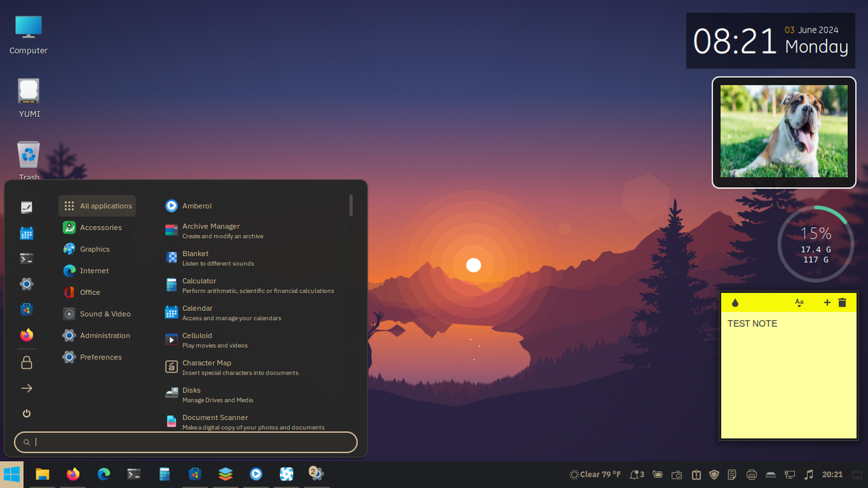Viewport: 868px width, 488px height.
Task: Click the power off icon in menu
Action: (27, 414)
